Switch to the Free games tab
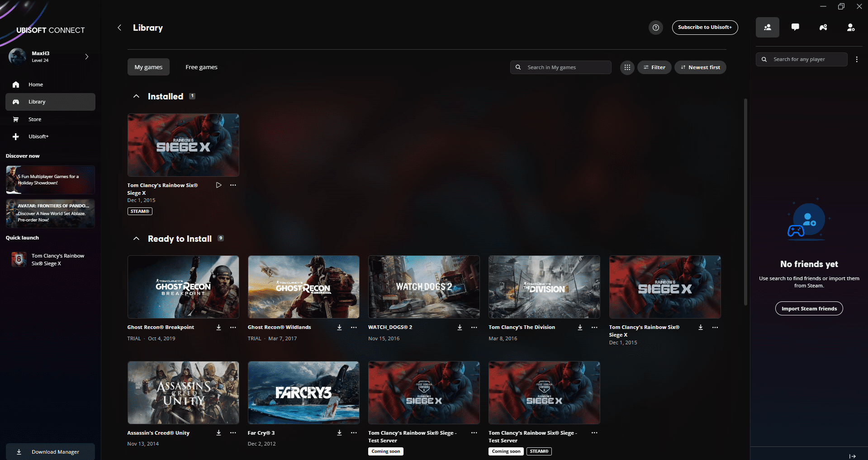Screen dimensions: 868x460 [x=201, y=67]
